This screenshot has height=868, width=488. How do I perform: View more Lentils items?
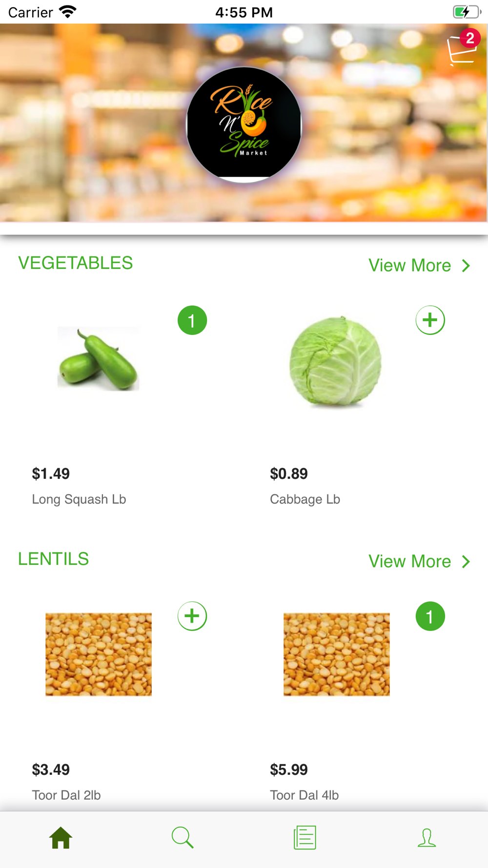pos(409,561)
